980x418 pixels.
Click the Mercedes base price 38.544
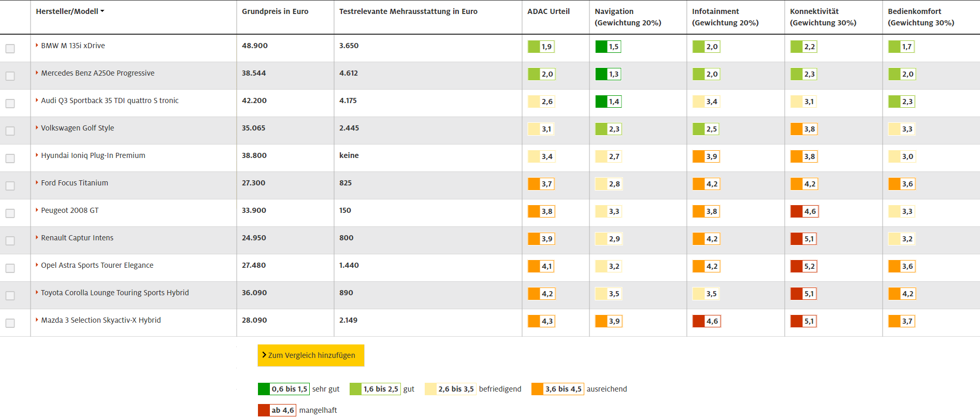coord(254,73)
